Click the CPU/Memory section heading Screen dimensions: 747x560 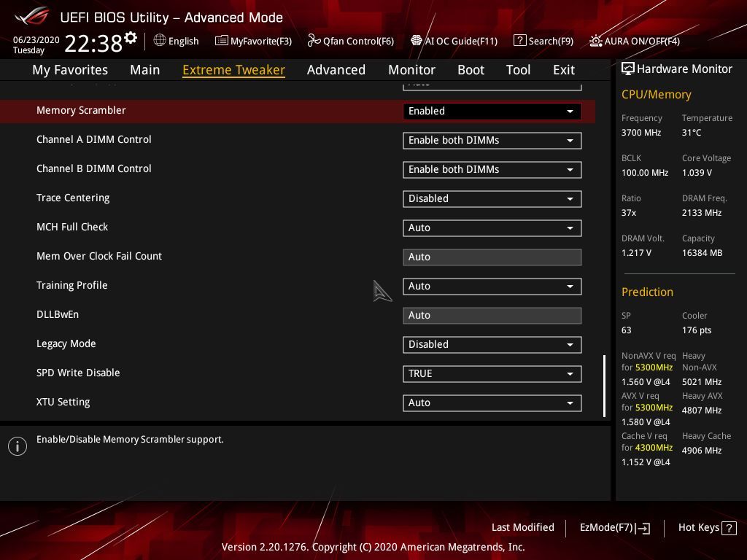657,94
